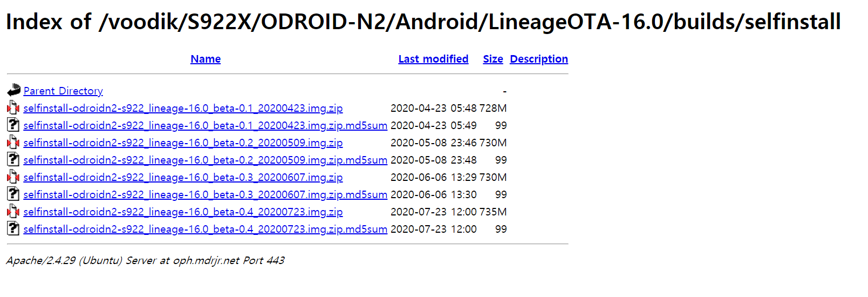Click the date 2020-04-23 05:49
The width and height of the screenshot is (868, 297).
coord(434,125)
